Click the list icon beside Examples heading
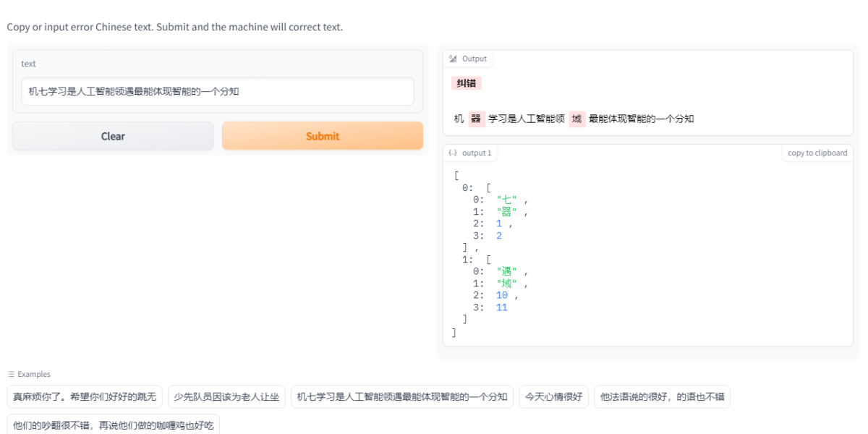Viewport: 868px width, 434px height. pos(10,374)
